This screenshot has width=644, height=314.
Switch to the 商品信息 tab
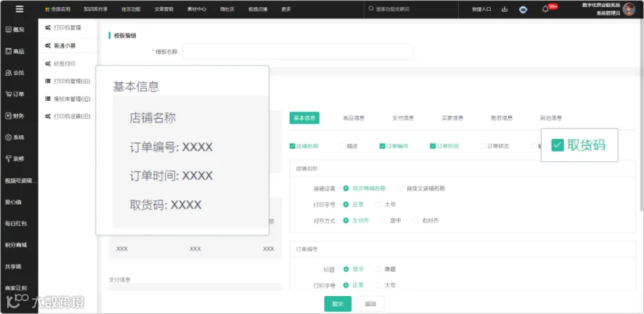(353, 118)
